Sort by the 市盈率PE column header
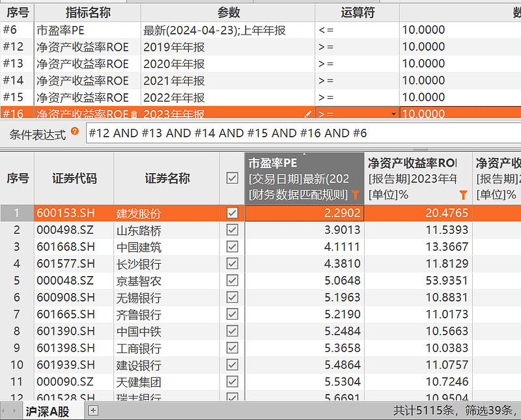 [x=304, y=178]
